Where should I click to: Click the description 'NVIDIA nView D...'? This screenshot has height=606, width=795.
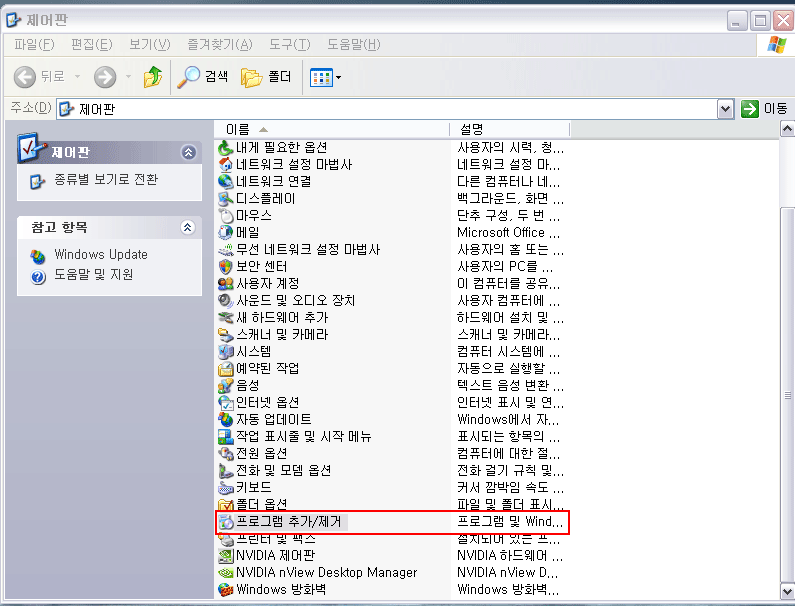[x=508, y=573]
